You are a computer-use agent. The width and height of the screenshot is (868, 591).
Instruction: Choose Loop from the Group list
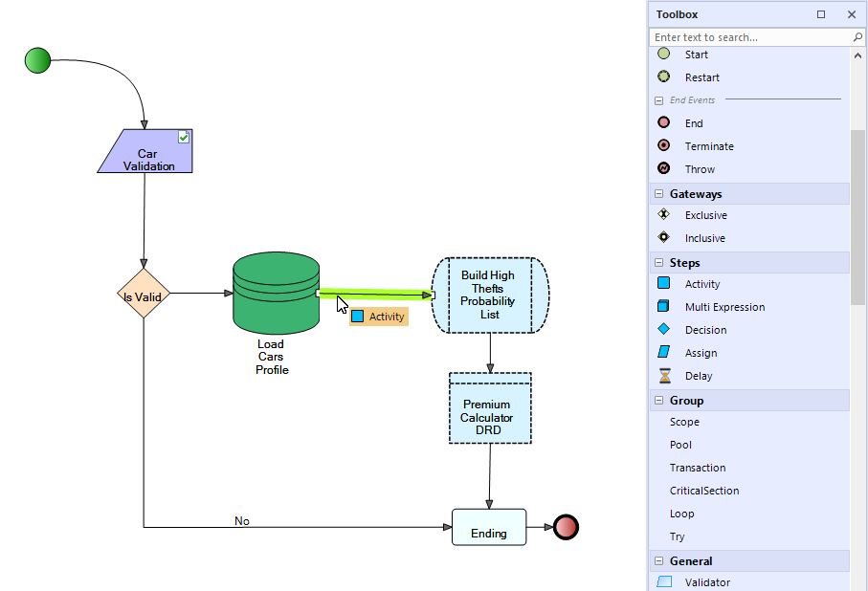point(681,514)
